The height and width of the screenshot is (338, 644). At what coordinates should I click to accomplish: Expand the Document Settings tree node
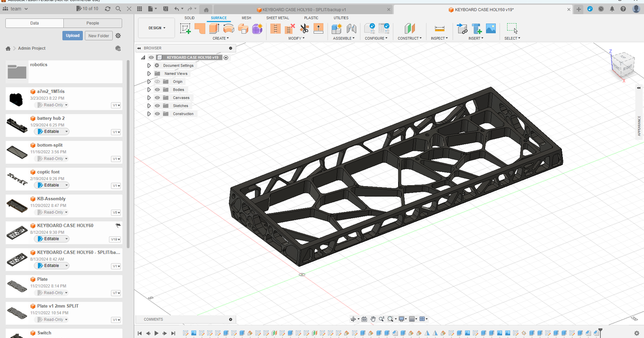coord(149,65)
